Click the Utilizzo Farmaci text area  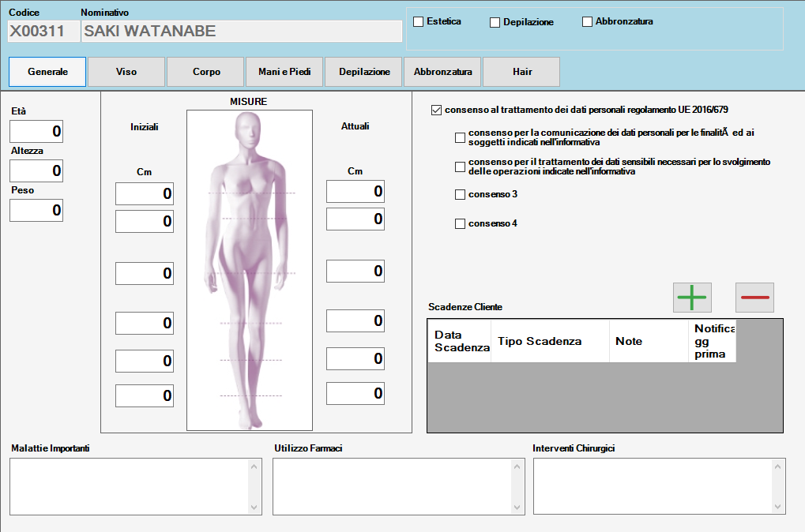pos(393,486)
